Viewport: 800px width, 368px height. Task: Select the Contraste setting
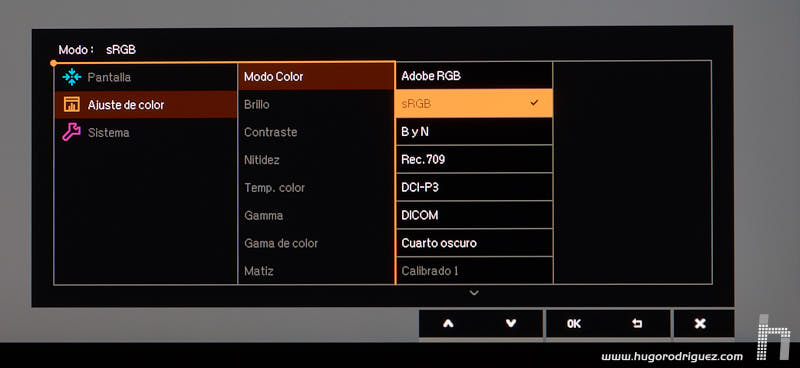click(316, 132)
